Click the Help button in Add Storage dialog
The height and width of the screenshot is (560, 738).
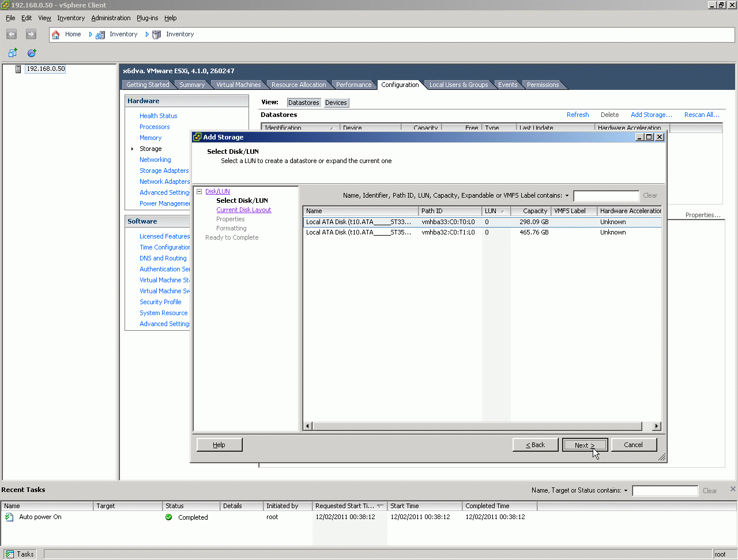coord(219,445)
